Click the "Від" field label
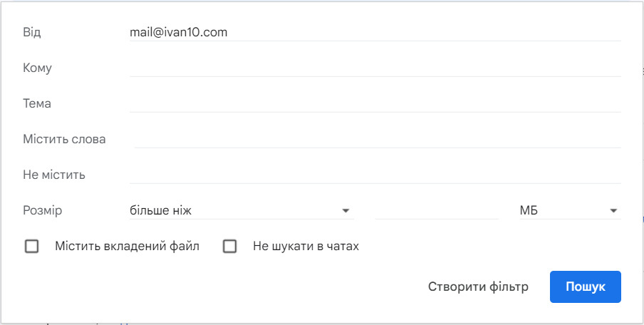Viewport: 644px width, 325px height. [x=33, y=33]
